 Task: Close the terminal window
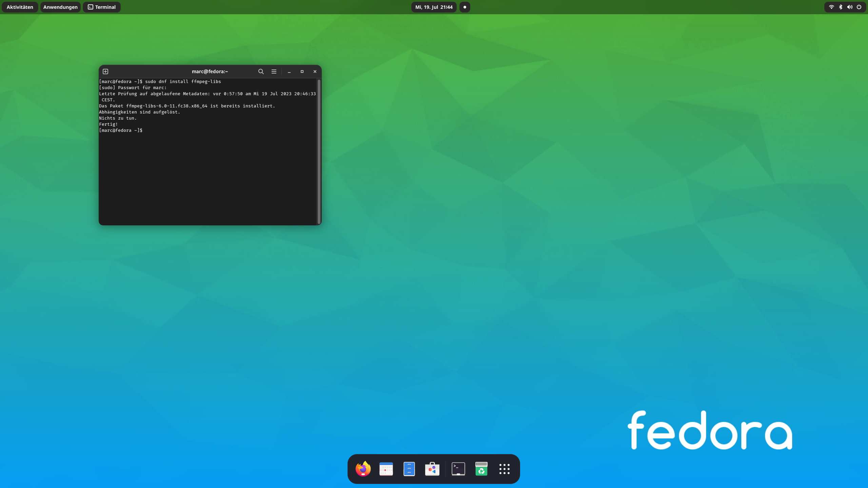(x=315, y=72)
